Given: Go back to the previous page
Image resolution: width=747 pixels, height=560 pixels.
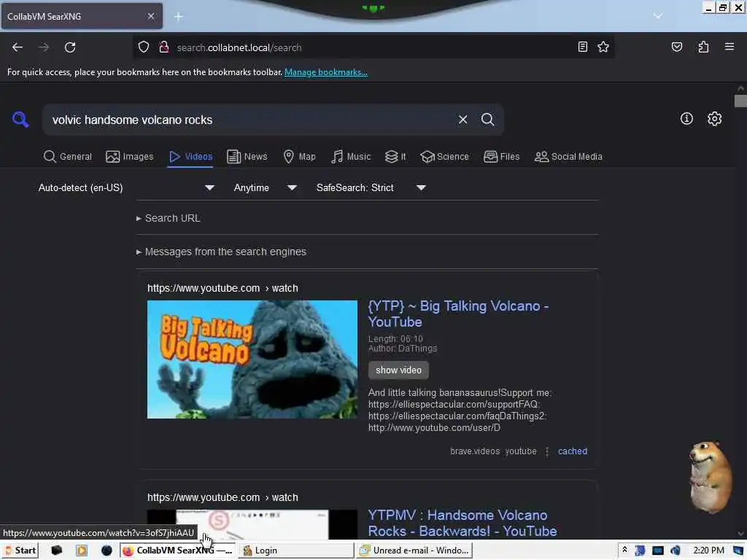Looking at the screenshot, I should 18,47.
